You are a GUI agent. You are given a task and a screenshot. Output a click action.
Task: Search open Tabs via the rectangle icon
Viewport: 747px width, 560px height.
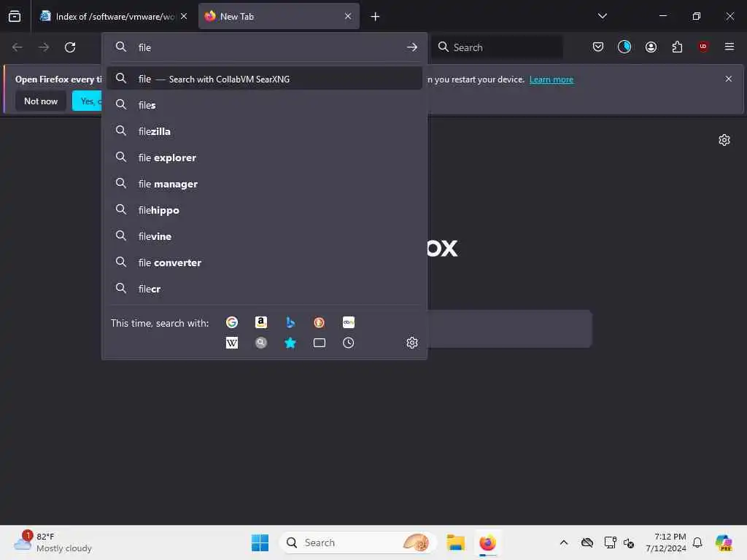tap(320, 343)
